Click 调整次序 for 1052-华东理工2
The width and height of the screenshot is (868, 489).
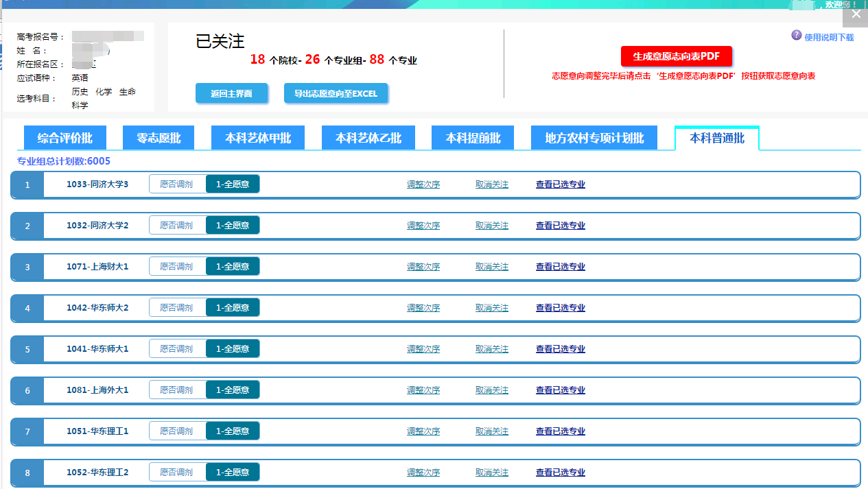(423, 473)
